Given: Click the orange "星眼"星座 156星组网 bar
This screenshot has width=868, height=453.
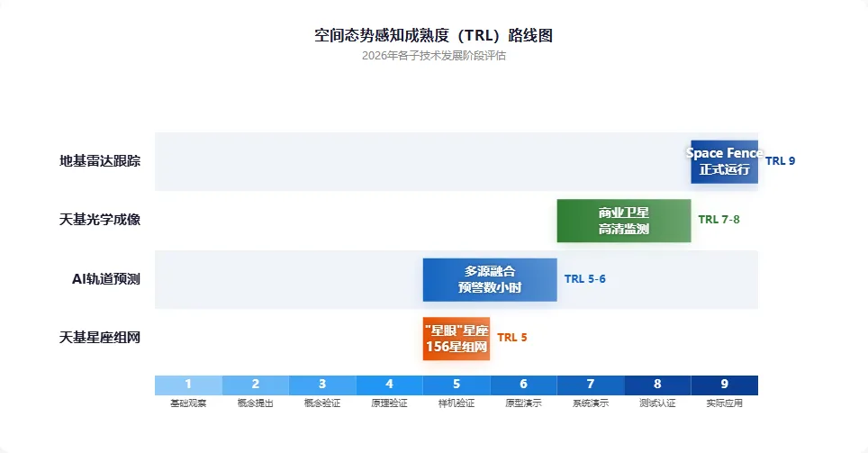Looking at the screenshot, I should [x=457, y=339].
